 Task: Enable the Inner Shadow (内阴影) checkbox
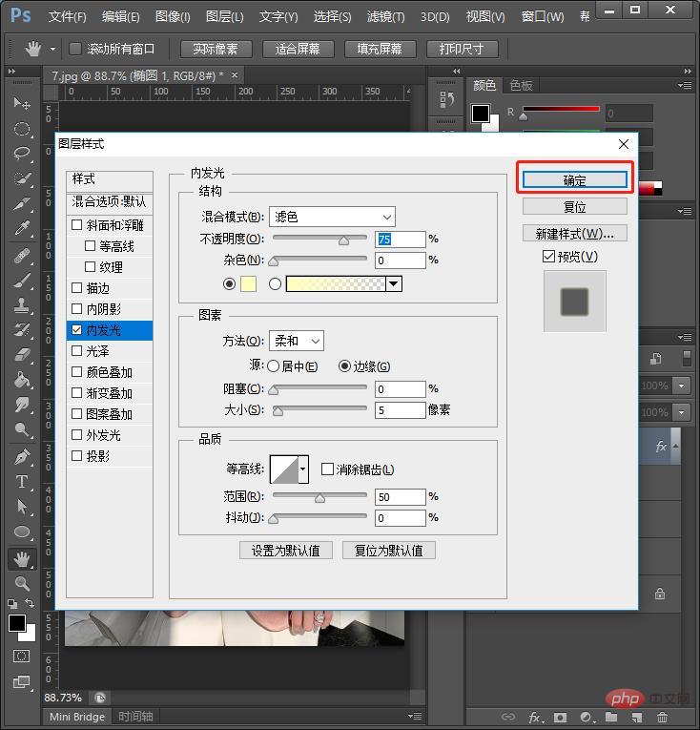click(77, 308)
